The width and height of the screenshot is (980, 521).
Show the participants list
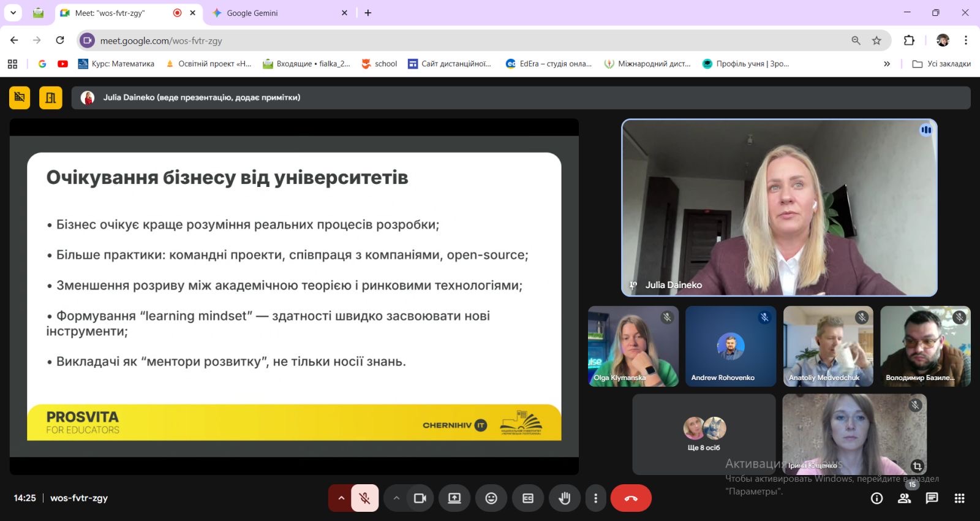pos(904,498)
